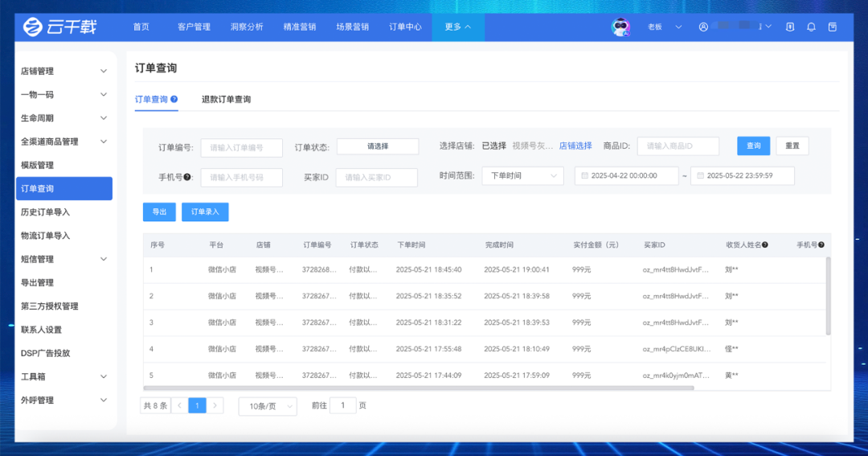Go to next page arrow in pagination
This screenshot has width=868, height=456.
[215, 405]
